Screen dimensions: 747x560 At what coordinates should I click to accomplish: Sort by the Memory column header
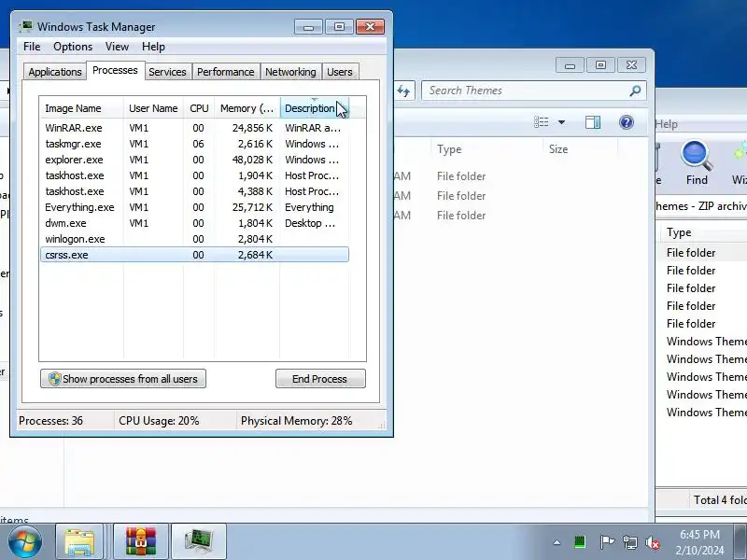point(247,108)
